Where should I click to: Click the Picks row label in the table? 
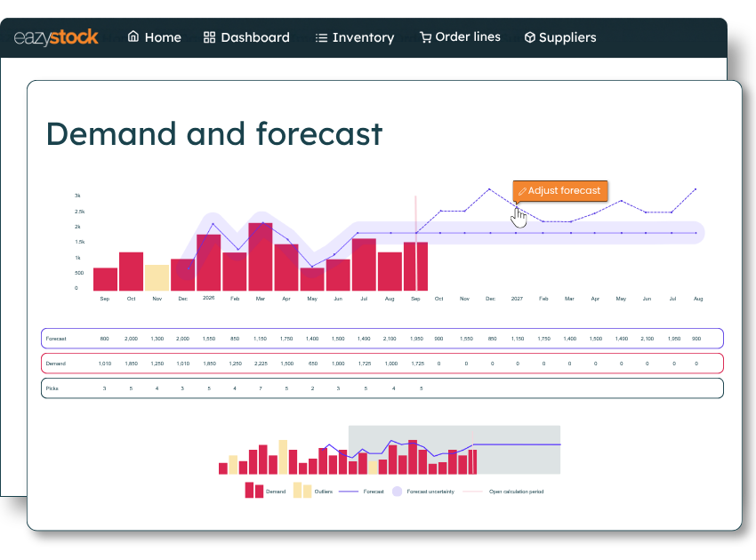[x=52, y=388]
